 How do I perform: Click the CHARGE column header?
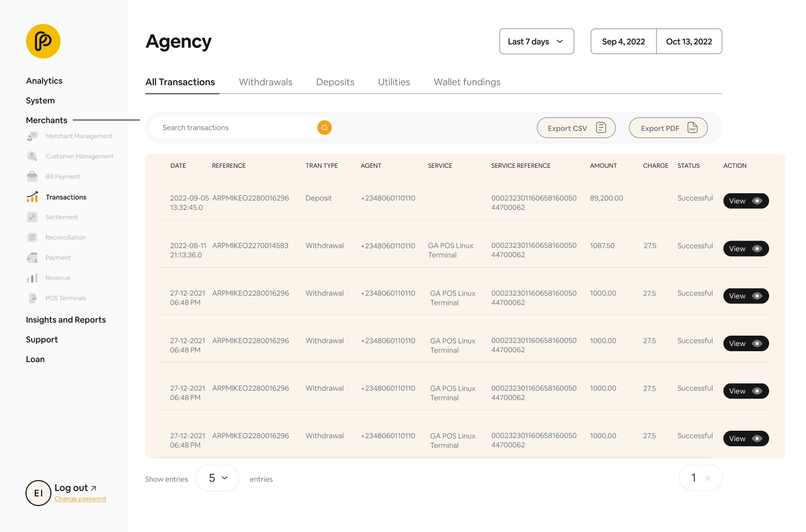click(x=656, y=166)
